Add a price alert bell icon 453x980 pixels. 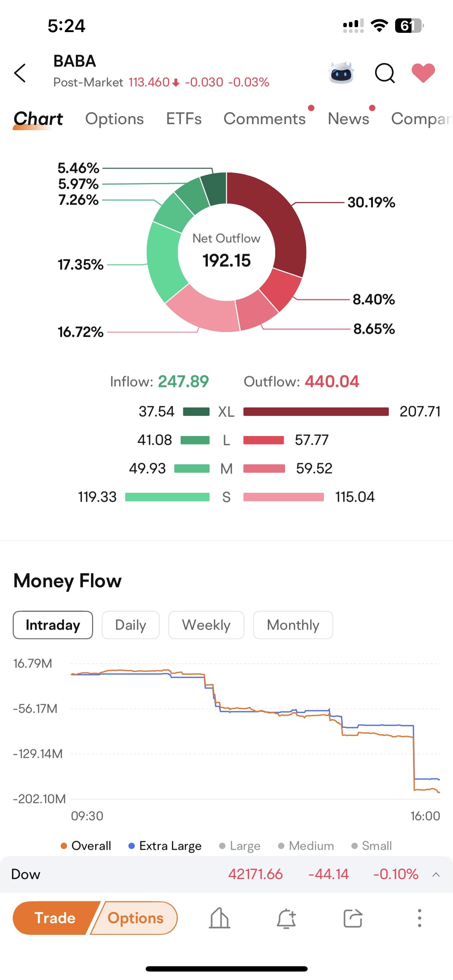click(286, 918)
